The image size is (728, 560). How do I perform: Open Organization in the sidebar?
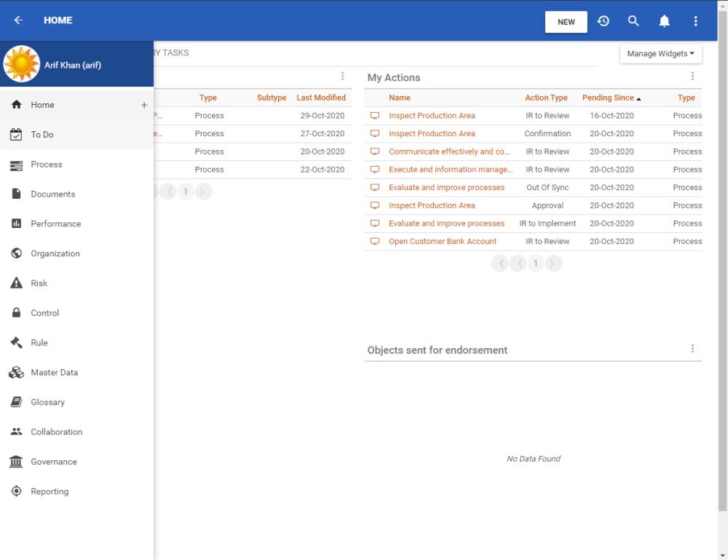76,253
